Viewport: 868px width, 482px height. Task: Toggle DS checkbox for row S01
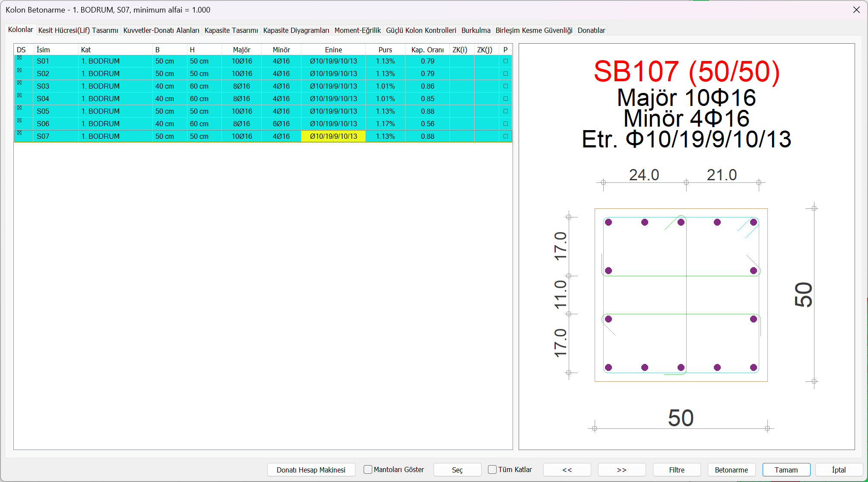tap(19, 57)
